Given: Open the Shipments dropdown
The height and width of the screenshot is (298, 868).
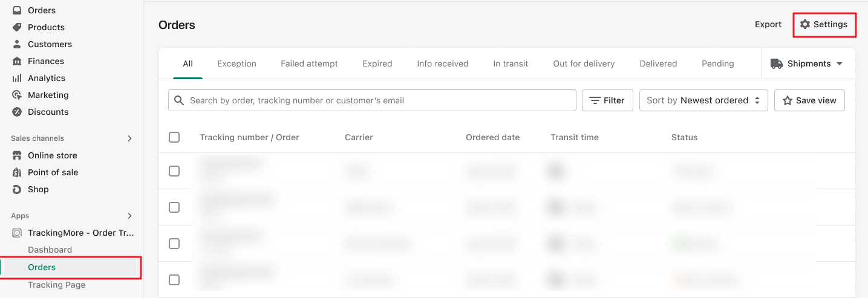Looking at the screenshot, I should [807, 63].
